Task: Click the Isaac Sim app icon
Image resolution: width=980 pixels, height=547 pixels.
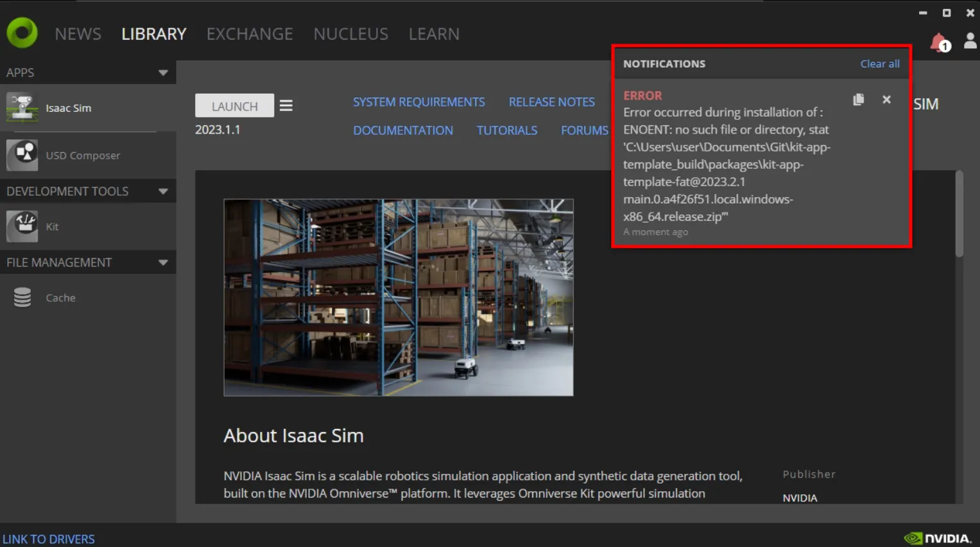Action: [x=22, y=107]
